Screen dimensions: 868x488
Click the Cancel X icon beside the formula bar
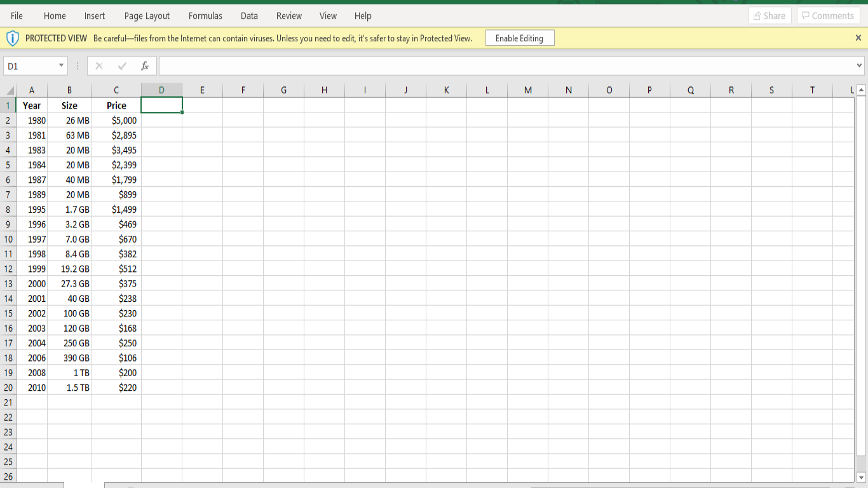[98, 65]
